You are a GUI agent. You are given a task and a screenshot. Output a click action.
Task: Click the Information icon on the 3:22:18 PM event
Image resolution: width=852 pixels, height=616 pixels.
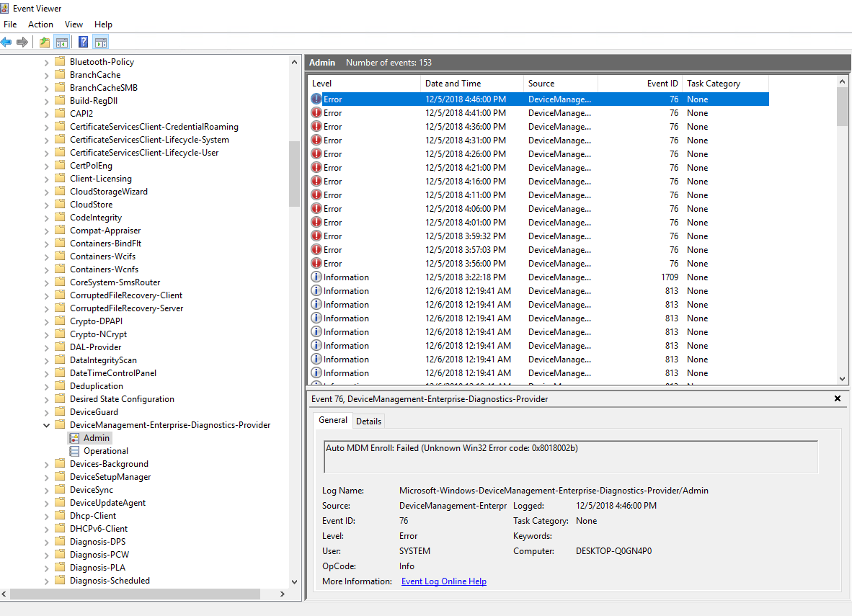[317, 277]
